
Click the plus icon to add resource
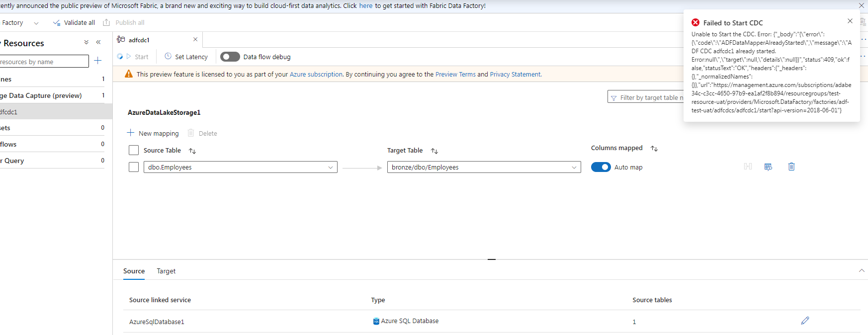click(98, 61)
